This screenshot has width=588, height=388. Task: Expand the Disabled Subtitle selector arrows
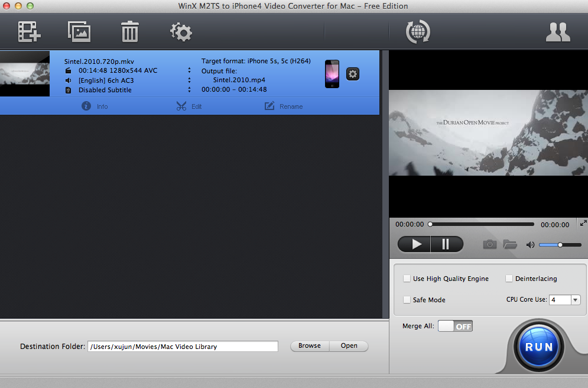(x=190, y=90)
